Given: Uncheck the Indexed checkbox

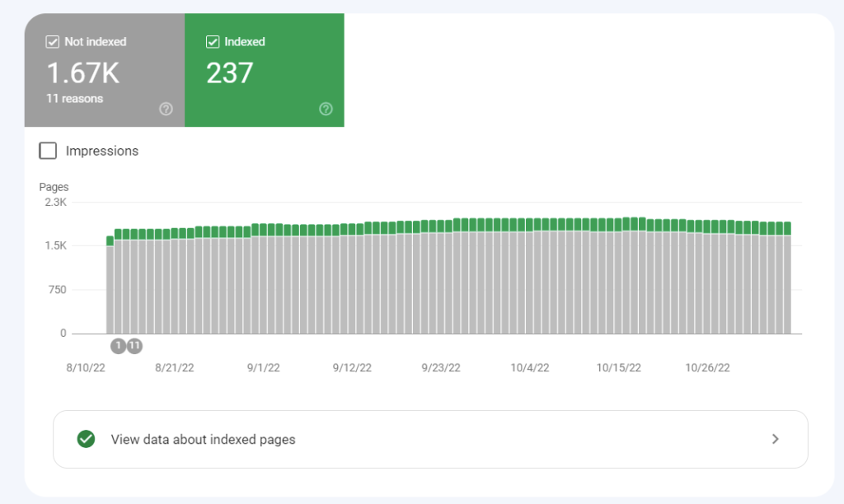Looking at the screenshot, I should coord(213,41).
